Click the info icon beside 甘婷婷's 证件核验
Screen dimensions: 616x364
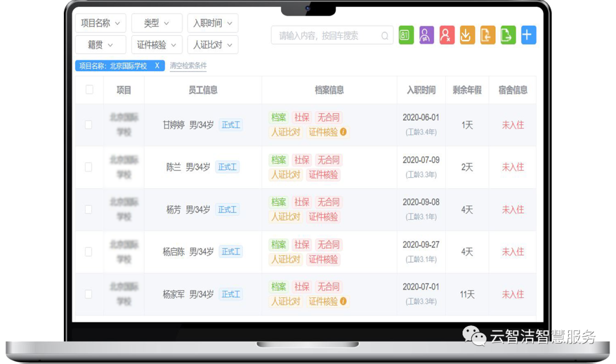343,132
